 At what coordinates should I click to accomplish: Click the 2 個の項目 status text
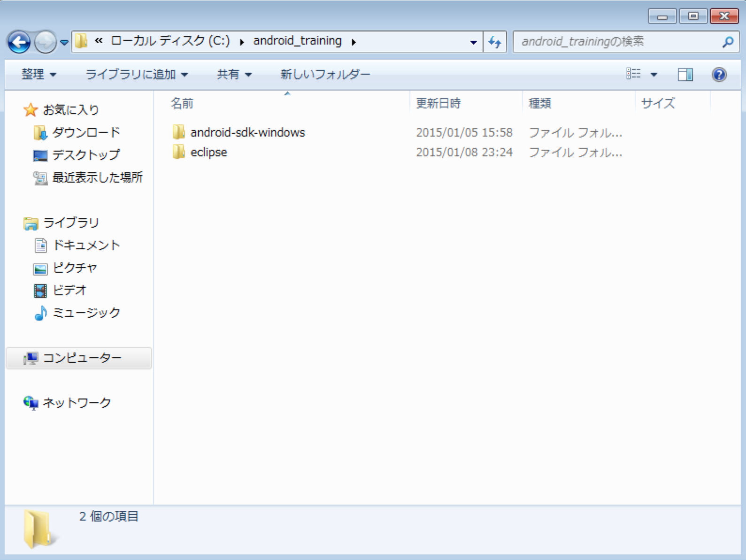pos(108,516)
